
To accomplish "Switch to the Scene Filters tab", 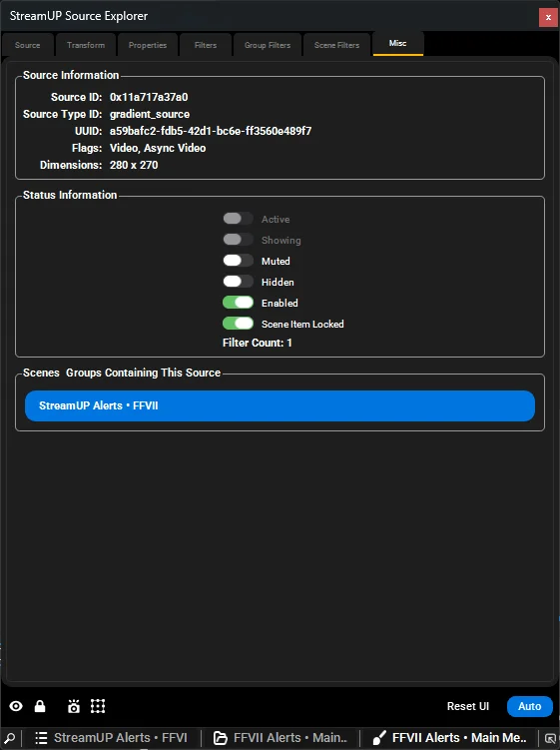I will (x=336, y=45).
